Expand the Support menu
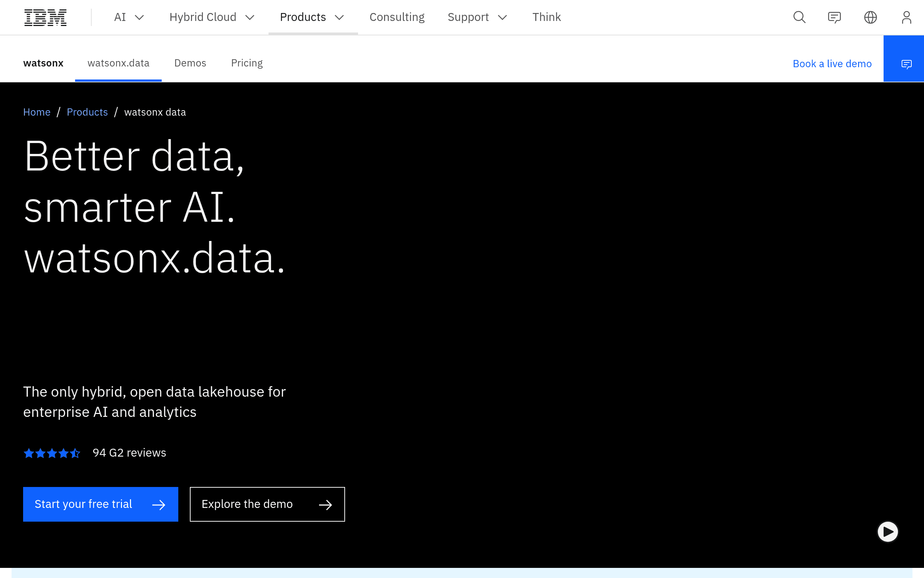Screen dimensions: 924x578 tap(477, 17)
